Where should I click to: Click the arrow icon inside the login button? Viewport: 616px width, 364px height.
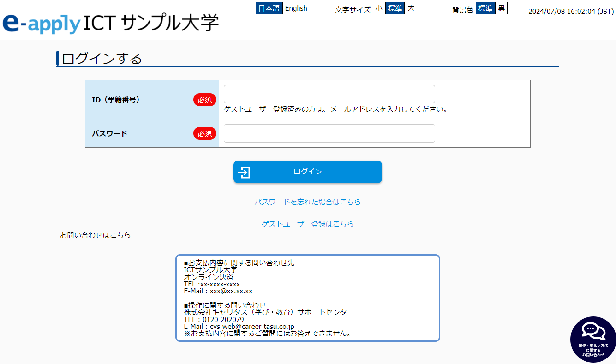pyautogui.click(x=245, y=172)
